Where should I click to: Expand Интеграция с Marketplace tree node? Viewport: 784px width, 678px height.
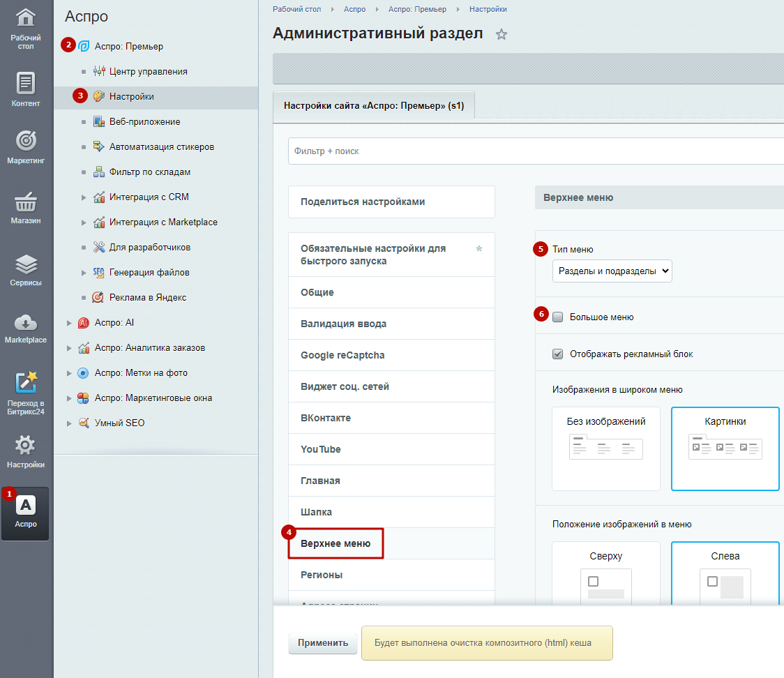click(x=84, y=223)
